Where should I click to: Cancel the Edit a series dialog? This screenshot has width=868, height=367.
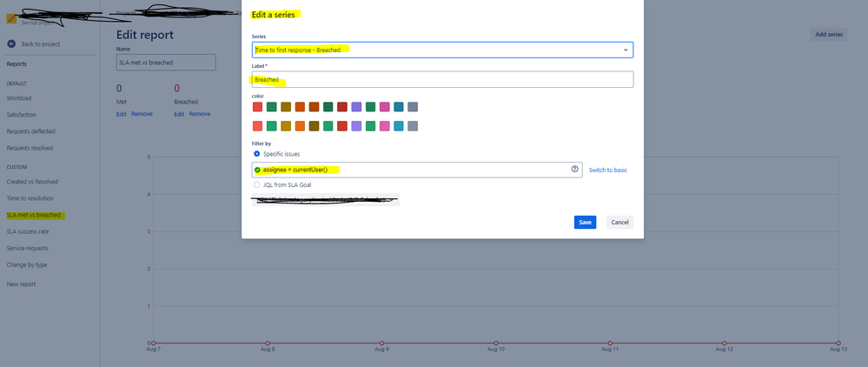620,223
